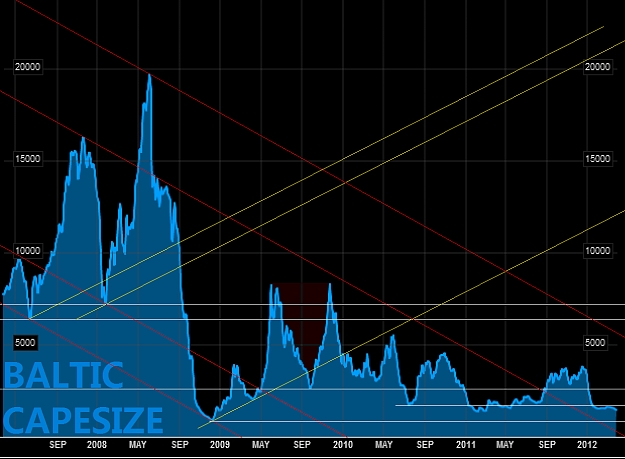The width and height of the screenshot is (625, 459).
Task: Select the 2012 year label on time axis
Action: pyautogui.click(x=587, y=445)
